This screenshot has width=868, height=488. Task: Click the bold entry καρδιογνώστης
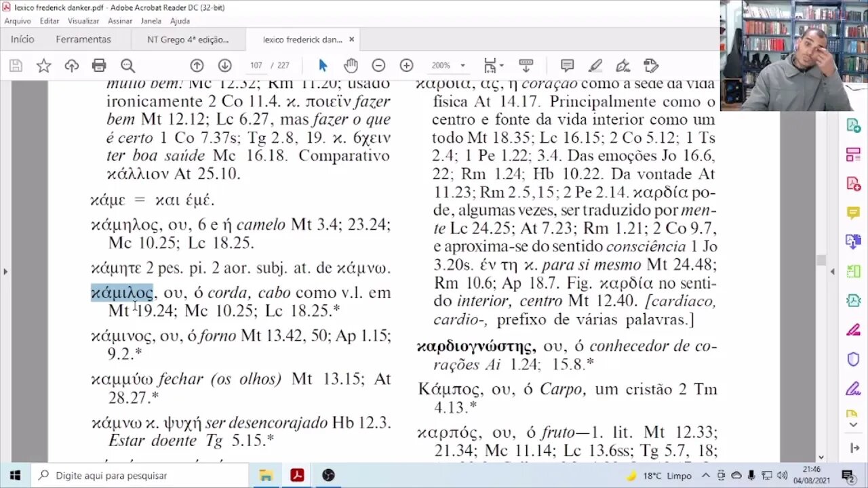click(x=476, y=346)
